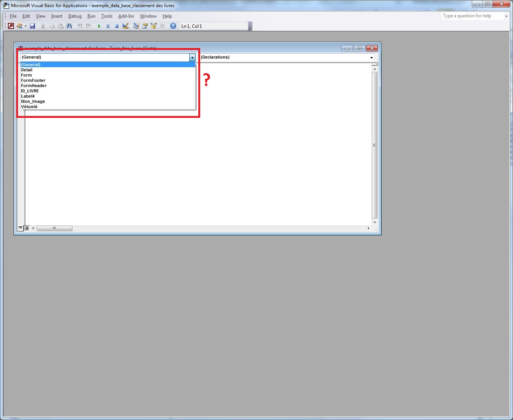Open Find with the binoculars icon

click(x=69, y=26)
